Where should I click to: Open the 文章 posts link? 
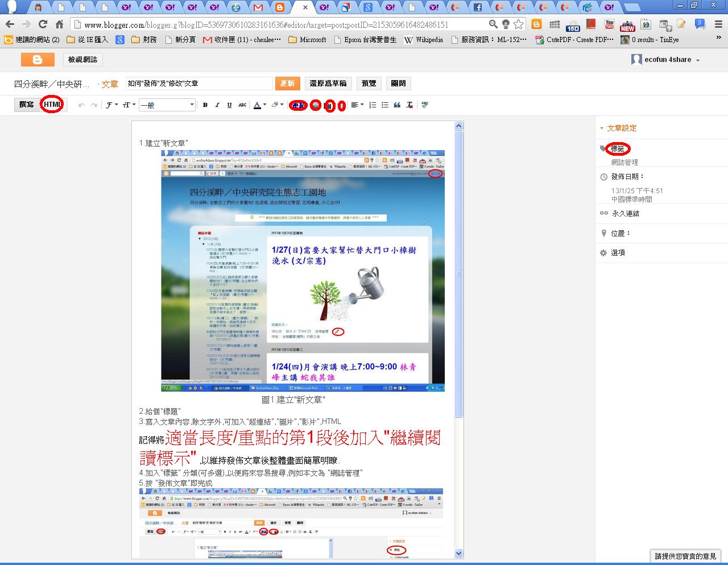tap(110, 84)
